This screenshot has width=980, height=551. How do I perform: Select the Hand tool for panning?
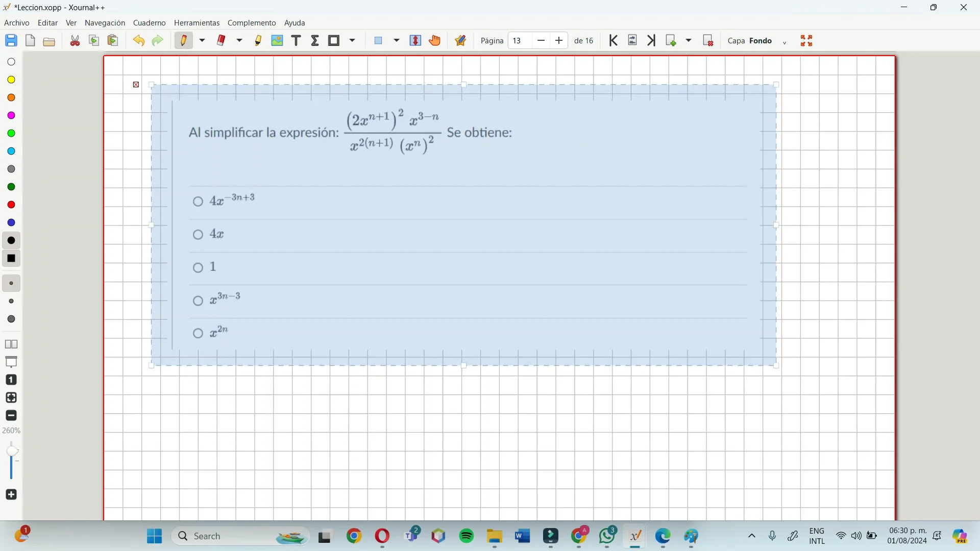pyautogui.click(x=434, y=40)
